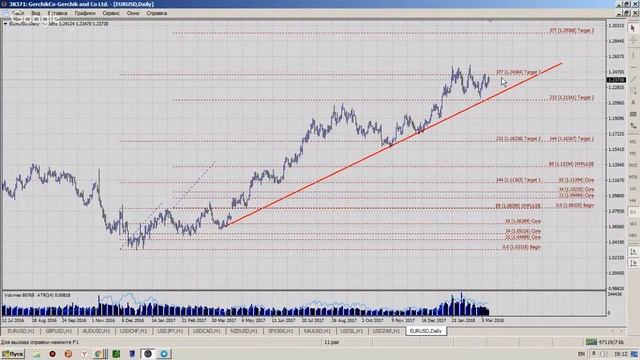Switch chart to M30 timeframe
640x360 pixels.
coord(633,177)
